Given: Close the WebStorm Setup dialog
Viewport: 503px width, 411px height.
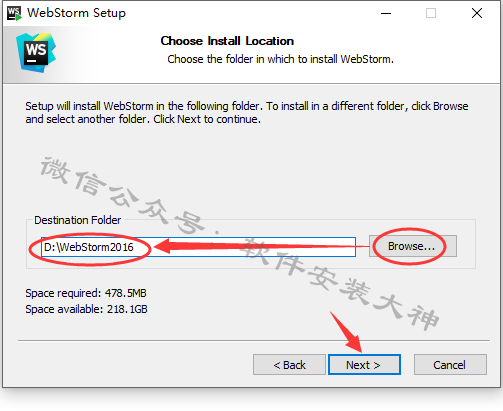Looking at the screenshot, I should tap(477, 13).
